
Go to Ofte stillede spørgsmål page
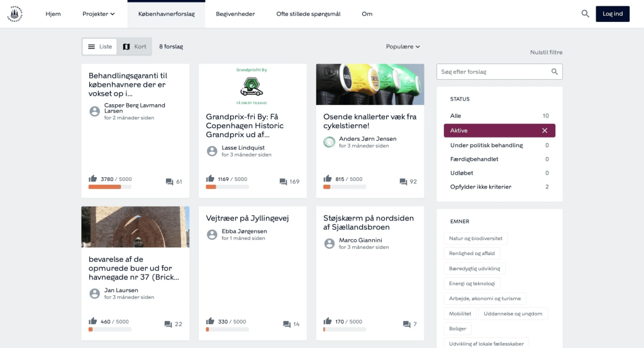click(308, 14)
